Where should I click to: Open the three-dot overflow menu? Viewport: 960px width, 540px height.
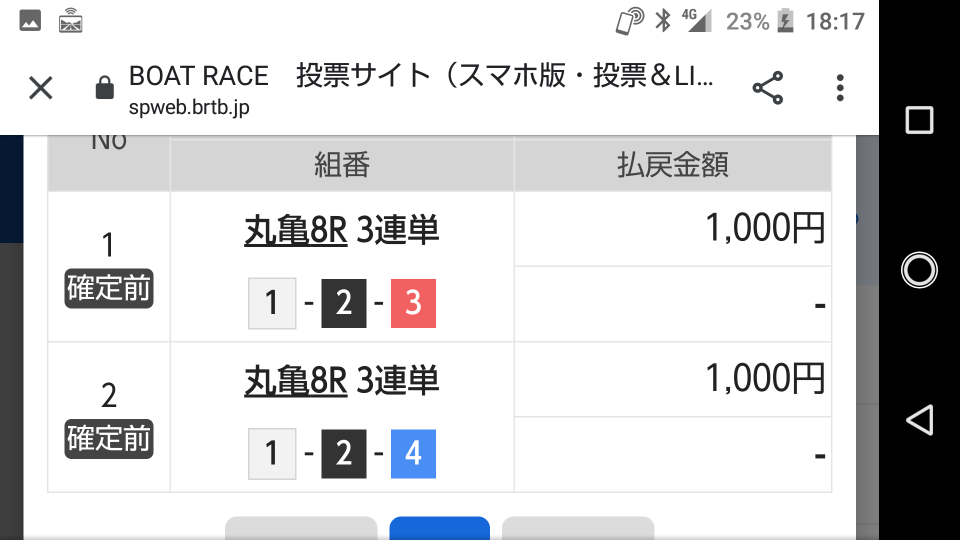840,88
